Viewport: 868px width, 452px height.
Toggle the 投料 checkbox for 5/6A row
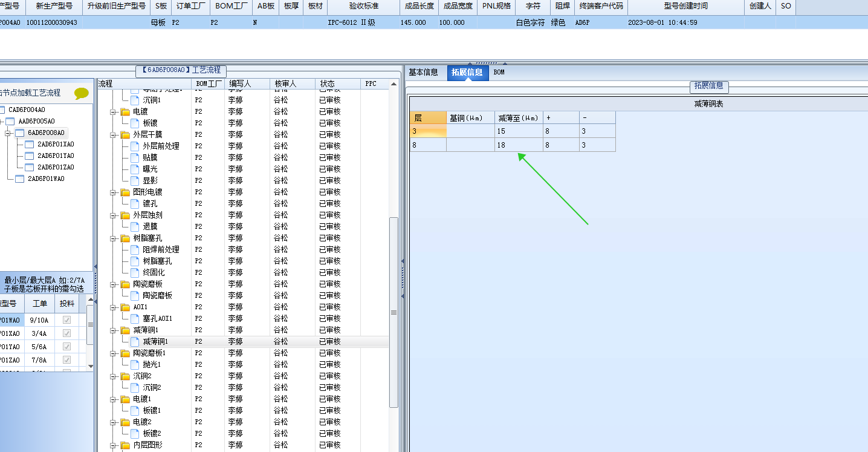coord(66,347)
